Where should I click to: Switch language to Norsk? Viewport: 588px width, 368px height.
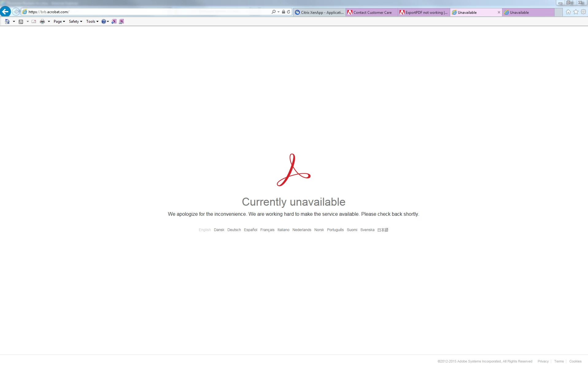tap(319, 230)
